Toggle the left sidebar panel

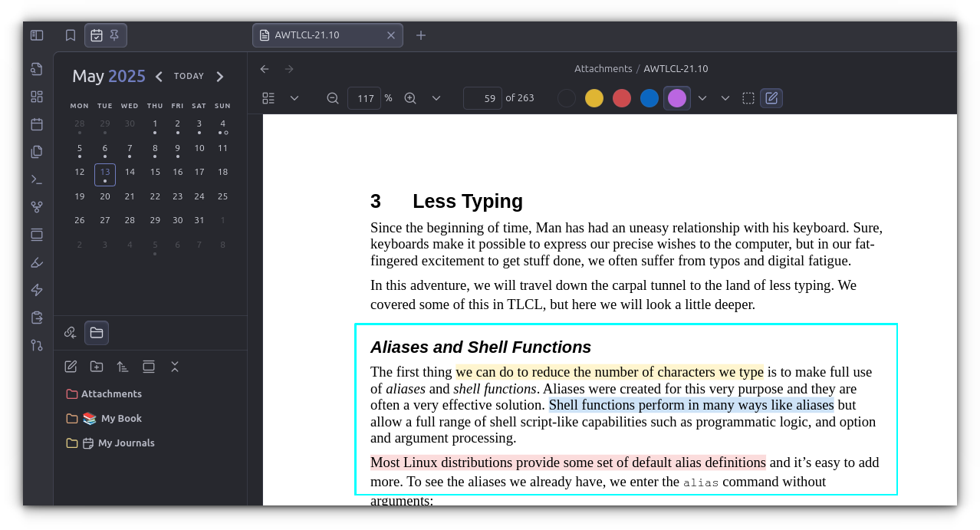pos(37,35)
